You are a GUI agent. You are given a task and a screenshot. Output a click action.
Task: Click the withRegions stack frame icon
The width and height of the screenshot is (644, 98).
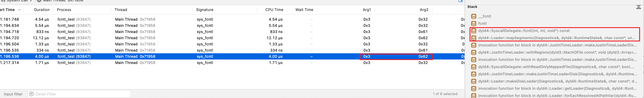pos(474,52)
